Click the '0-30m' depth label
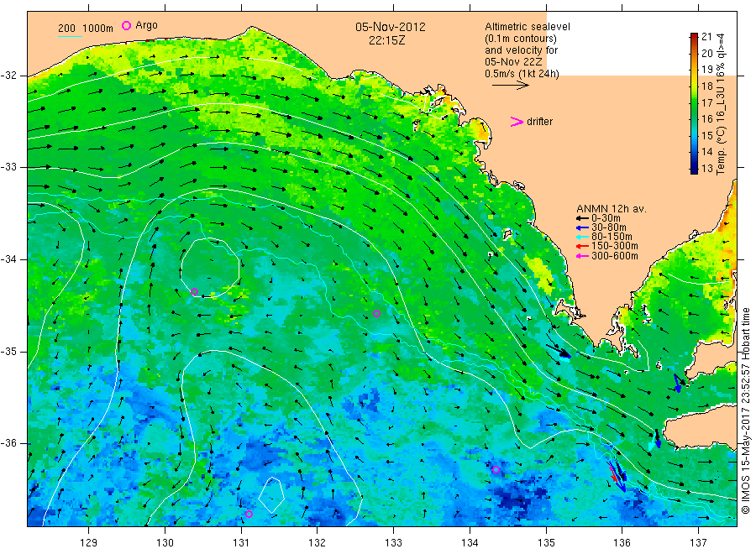The width and height of the screenshot is (756, 554). (606, 218)
